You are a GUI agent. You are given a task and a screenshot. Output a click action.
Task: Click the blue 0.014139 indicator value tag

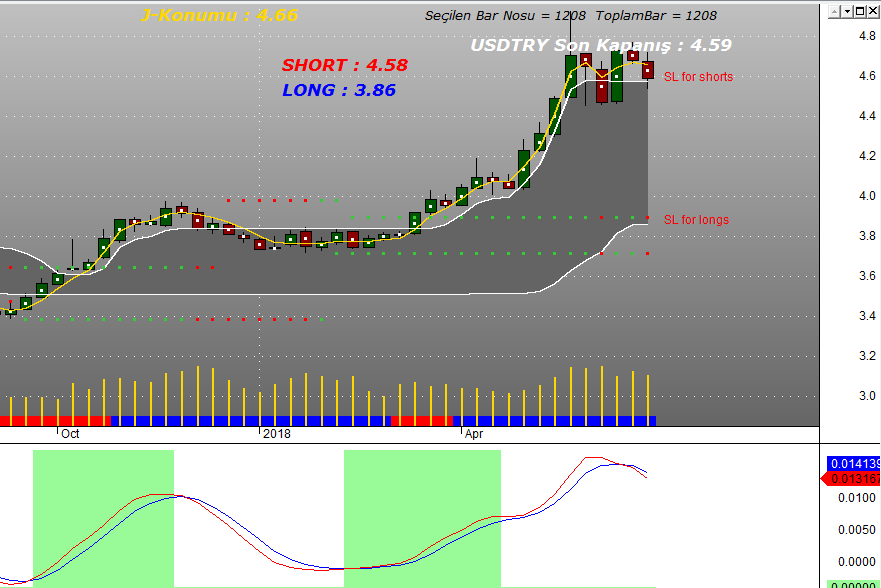[x=853, y=463]
